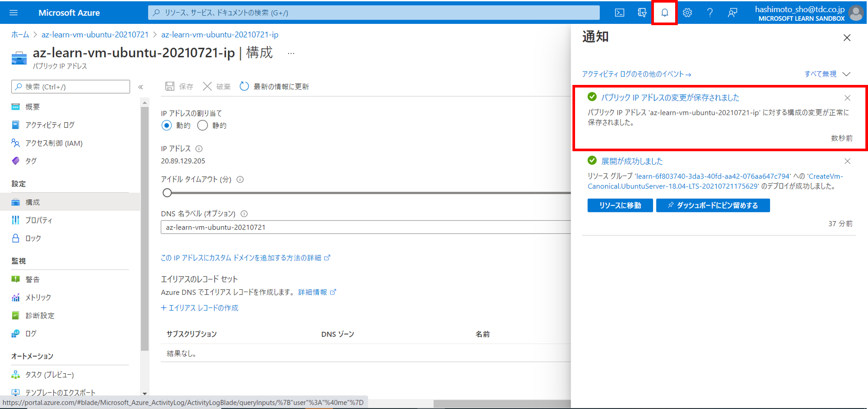
Task: Click the resource group learn-6f803740 link
Action: (x=713, y=176)
